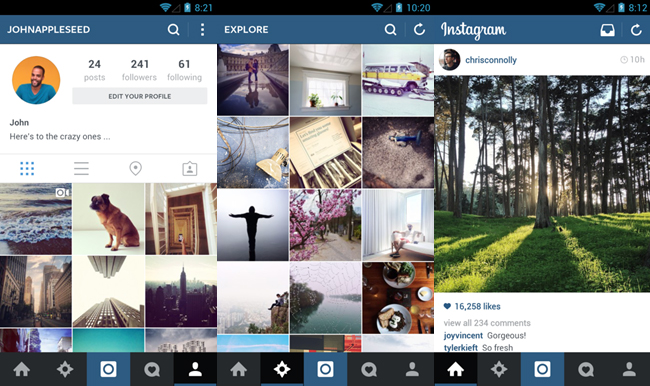The image size is (650, 386).
Task: Open the profile tab in feed bottom bar
Action: [629, 369]
